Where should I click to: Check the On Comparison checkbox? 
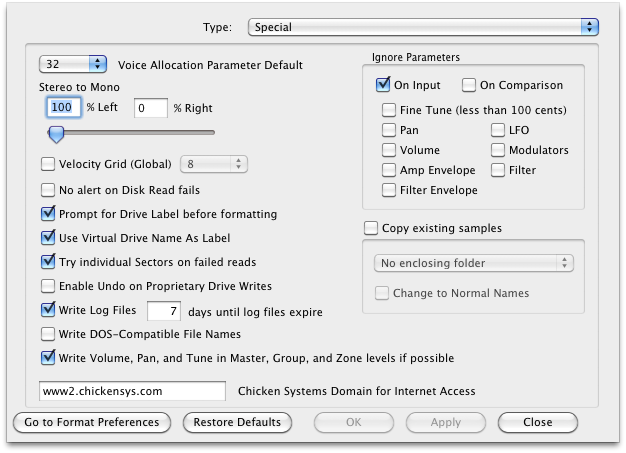click(469, 86)
